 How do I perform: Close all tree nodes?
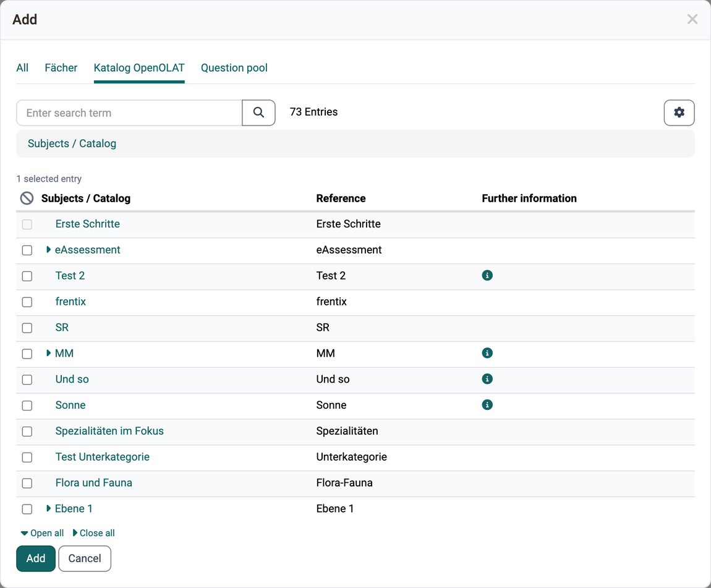coord(93,533)
